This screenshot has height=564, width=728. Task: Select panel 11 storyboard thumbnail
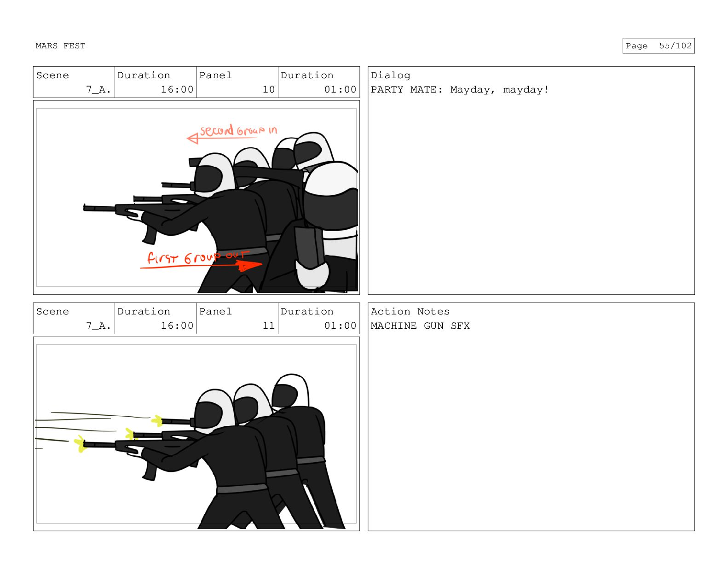click(196, 434)
